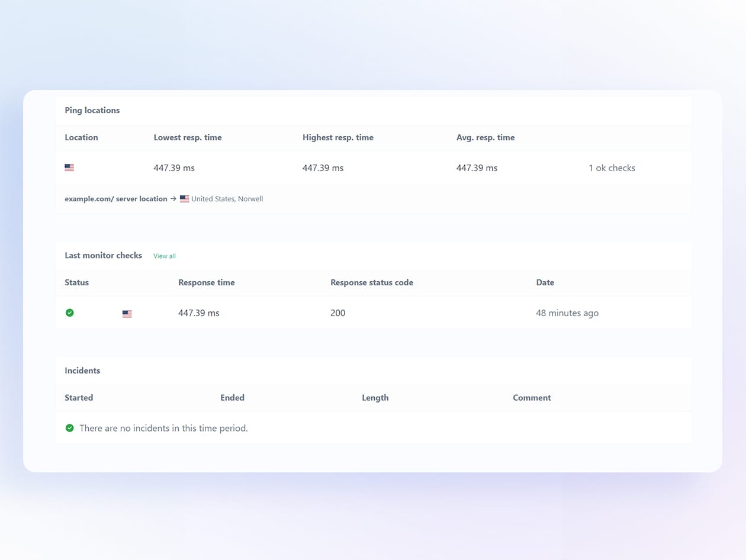Click the green check status icon in monitor checks
The height and width of the screenshot is (560, 746).
click(x=70, y=313)
